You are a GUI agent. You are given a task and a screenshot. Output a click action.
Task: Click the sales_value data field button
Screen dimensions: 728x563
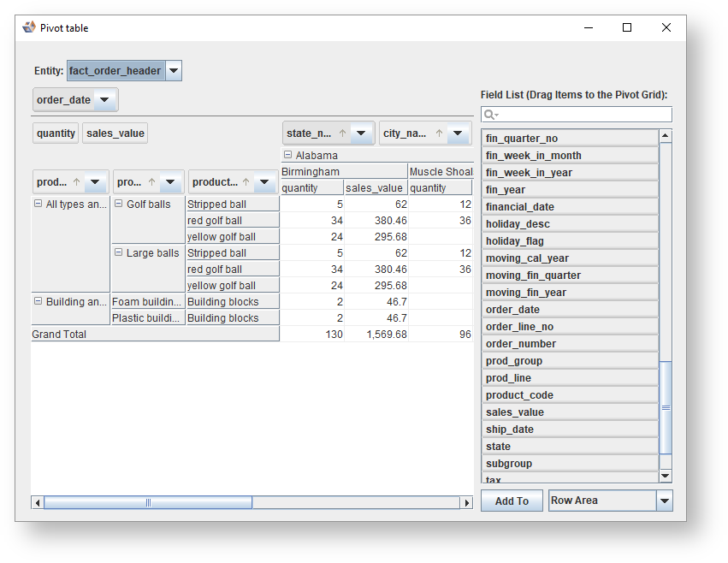pyautogui.click(x=115, y=133)
